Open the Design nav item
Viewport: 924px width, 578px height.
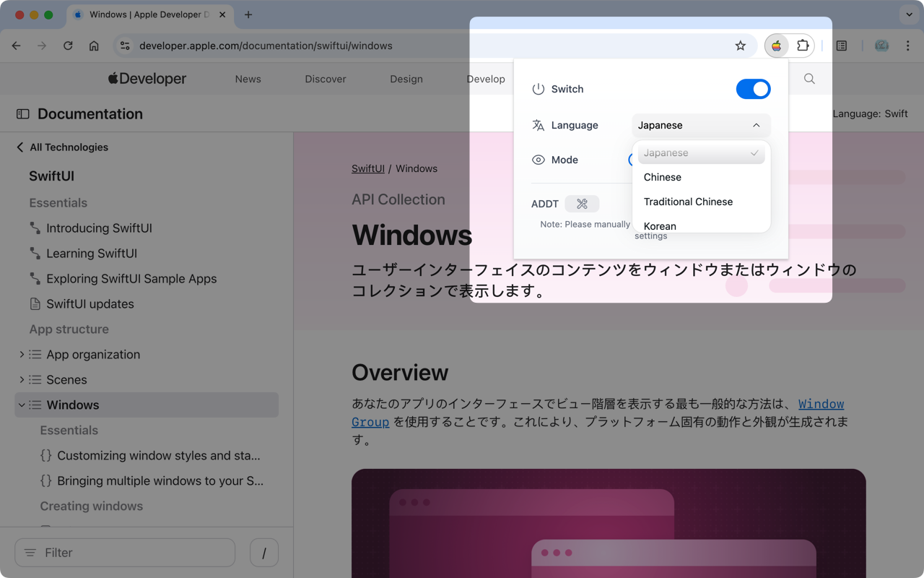coord(406,79)
